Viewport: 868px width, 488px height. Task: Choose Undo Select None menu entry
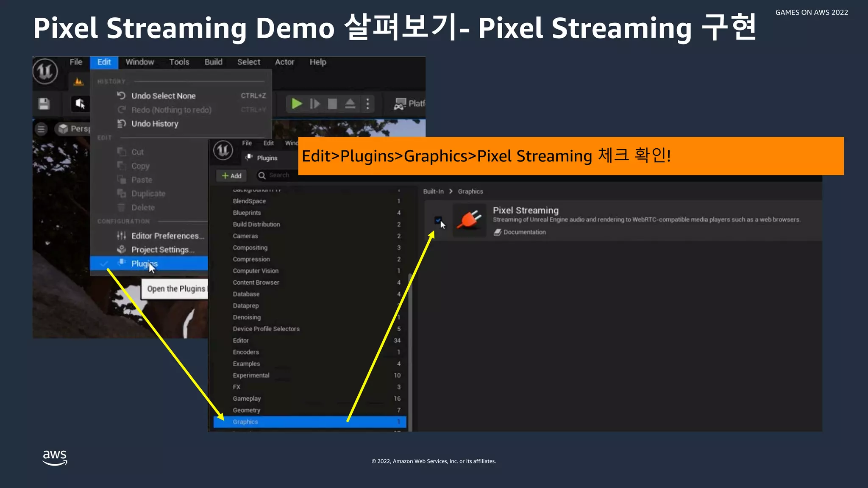181,96
